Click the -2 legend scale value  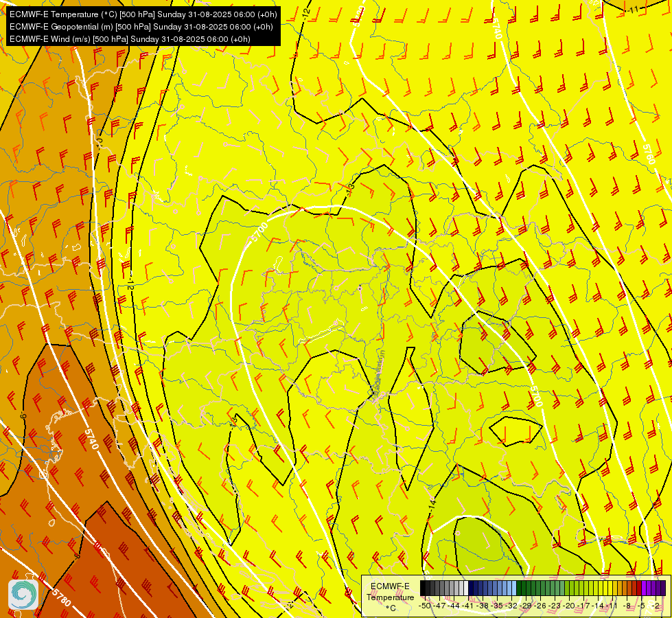pos(656,605)
